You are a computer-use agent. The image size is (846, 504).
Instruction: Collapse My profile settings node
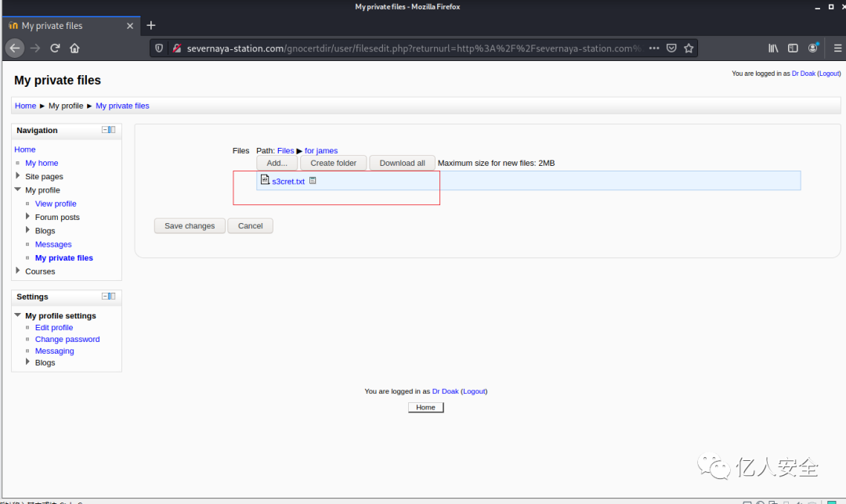point(18,315)
